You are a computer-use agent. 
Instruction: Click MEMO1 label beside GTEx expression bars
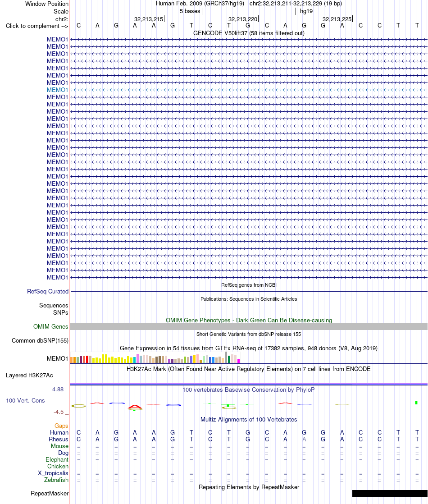pyautogui.click(x=58, y=359)
